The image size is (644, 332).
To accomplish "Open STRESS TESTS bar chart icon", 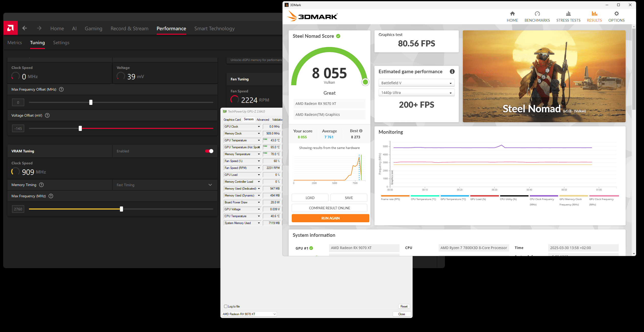I will [x=568, y=14].
